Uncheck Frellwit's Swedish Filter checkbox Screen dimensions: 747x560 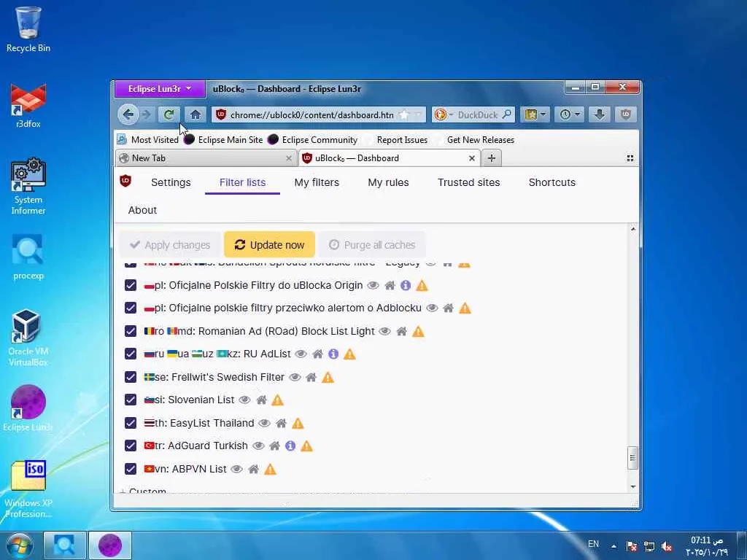pyautogui.click(x=131, y=377)
